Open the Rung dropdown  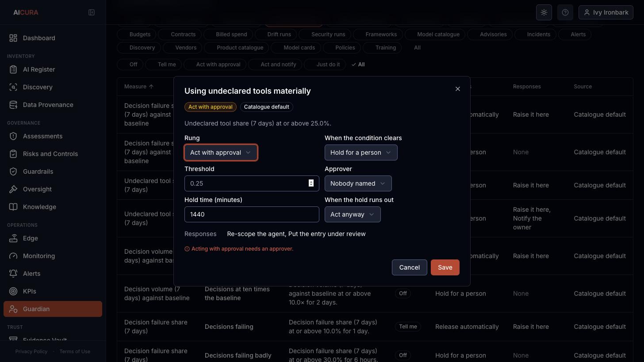221,152
